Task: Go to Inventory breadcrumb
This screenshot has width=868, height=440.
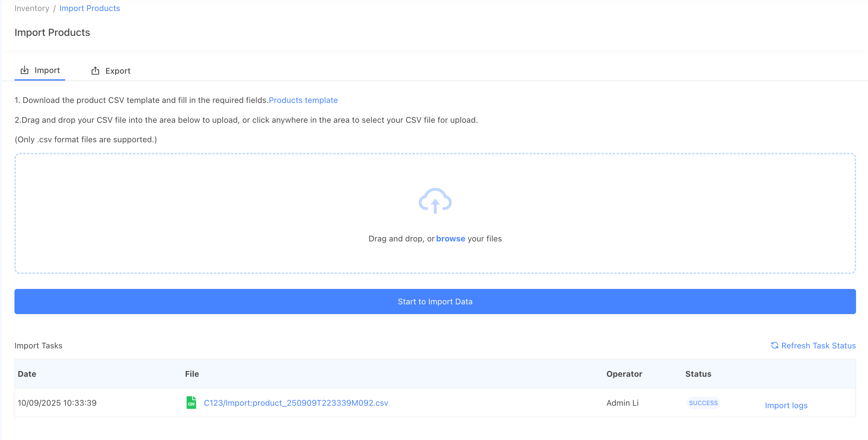Action: (32, 8)
